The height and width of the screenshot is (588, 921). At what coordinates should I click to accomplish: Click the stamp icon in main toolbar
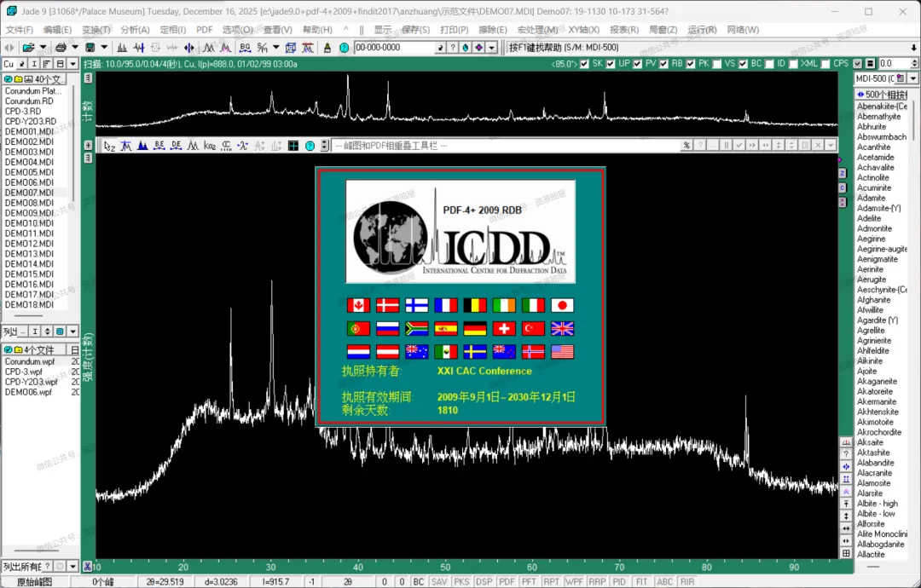(327, 48)
